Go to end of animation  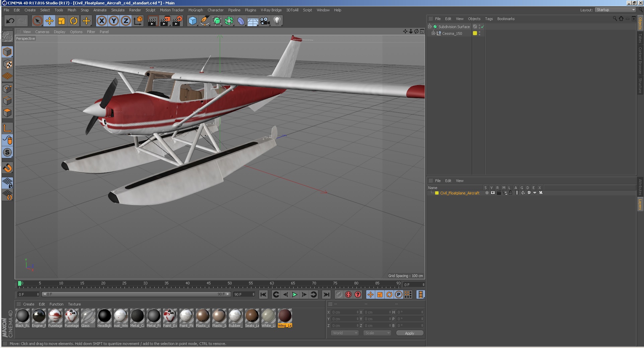pyautogui.click(x=326, y=294)
